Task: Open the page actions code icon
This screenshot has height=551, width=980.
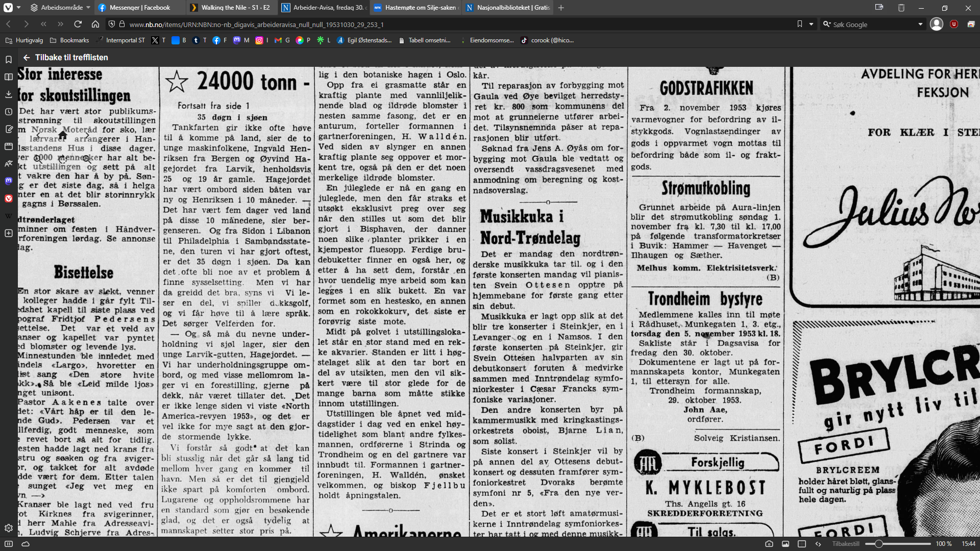Action: (x=818, y=544)
